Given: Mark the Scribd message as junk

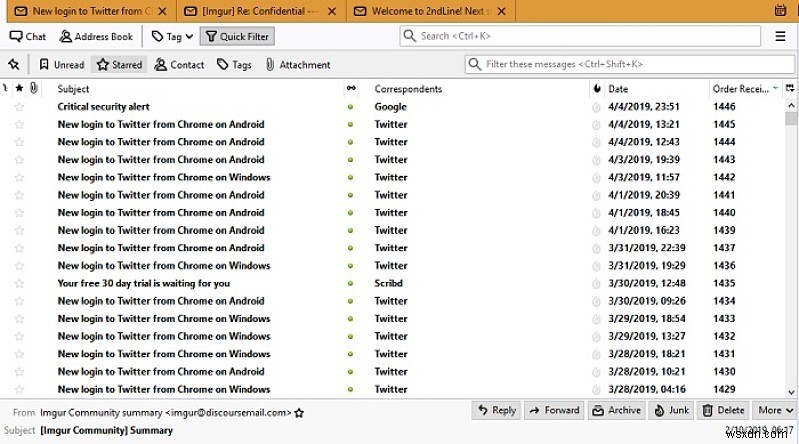Looking at the screenshot, I should 596,283.
